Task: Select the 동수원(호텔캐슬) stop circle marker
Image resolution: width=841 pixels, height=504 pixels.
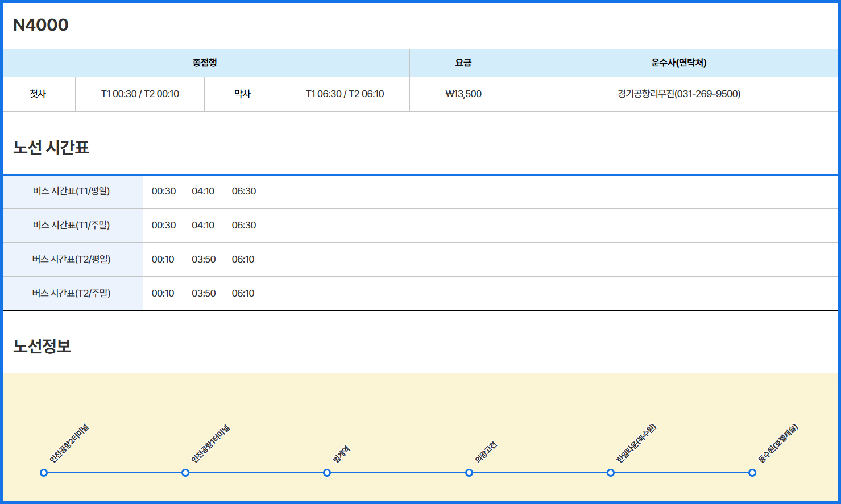Action: tap(752, 473)
